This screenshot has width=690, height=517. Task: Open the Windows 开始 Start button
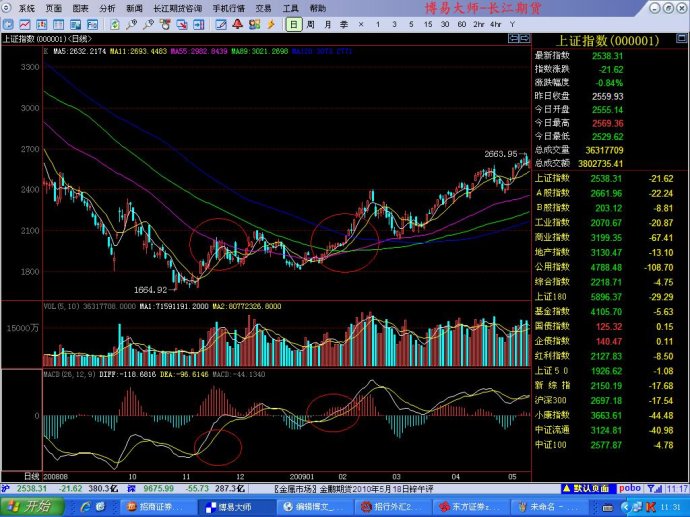pyautogui.click(x=28, y=506)
